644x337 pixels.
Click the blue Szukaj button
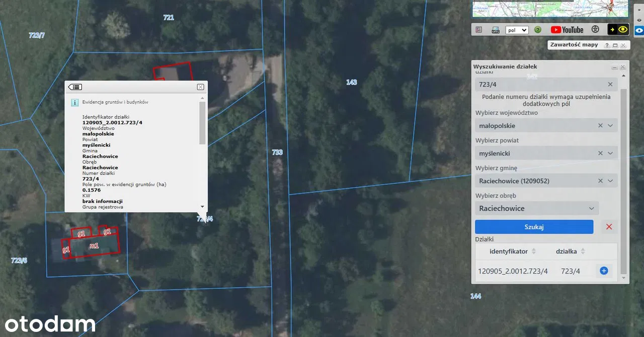534,227
